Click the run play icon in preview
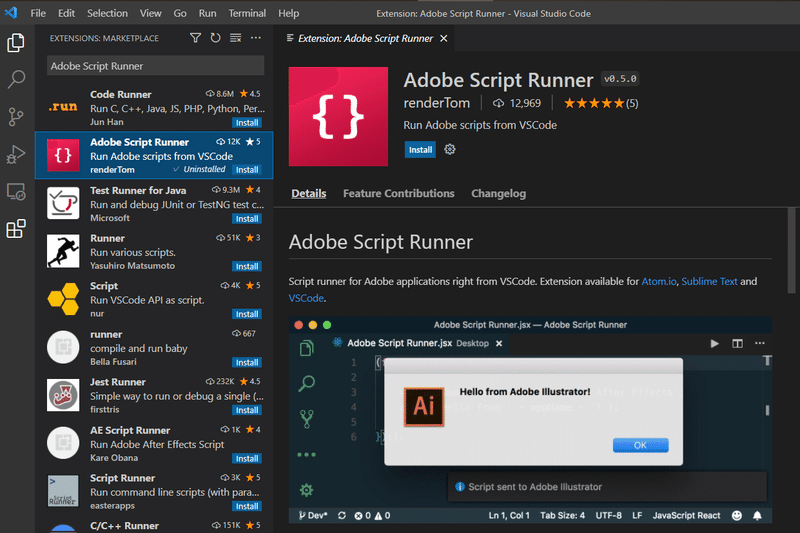 coord(714,343)
